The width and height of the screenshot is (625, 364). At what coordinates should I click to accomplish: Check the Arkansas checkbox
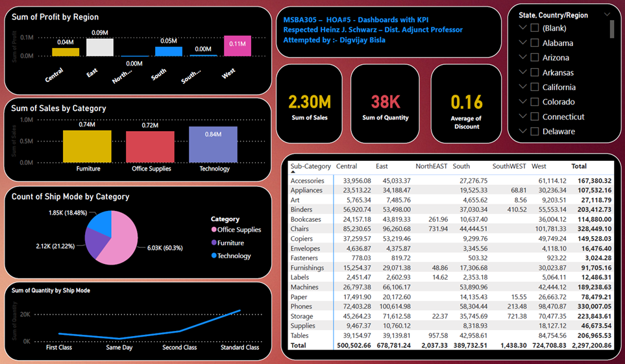click(x=535, y=72)
